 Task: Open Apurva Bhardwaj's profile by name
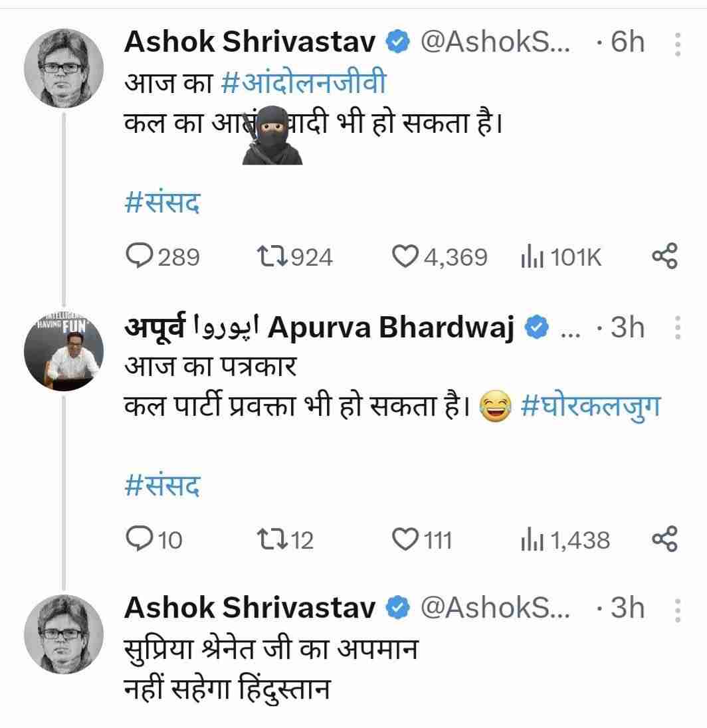click(x=392, y=328)
